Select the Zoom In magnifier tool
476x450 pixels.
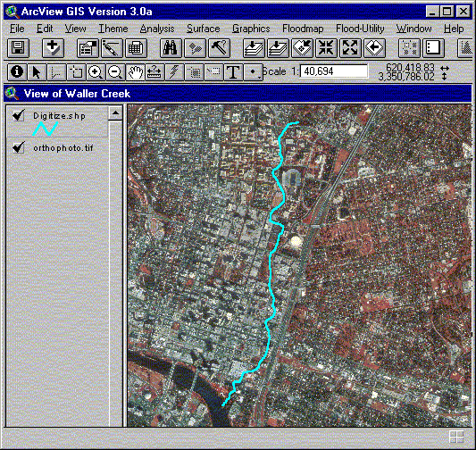pyautogui.click(x=96, y=72)
